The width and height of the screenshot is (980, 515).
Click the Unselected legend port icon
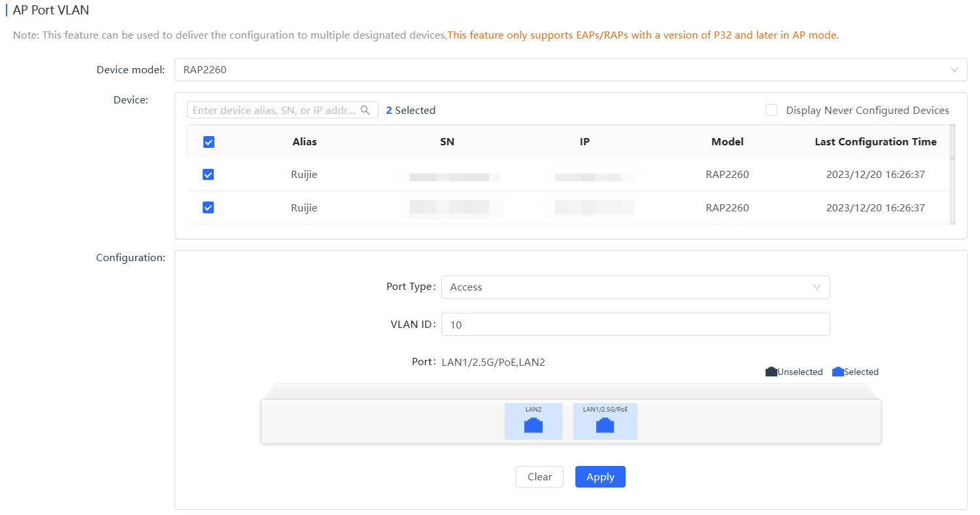click(x=771, y=372)
